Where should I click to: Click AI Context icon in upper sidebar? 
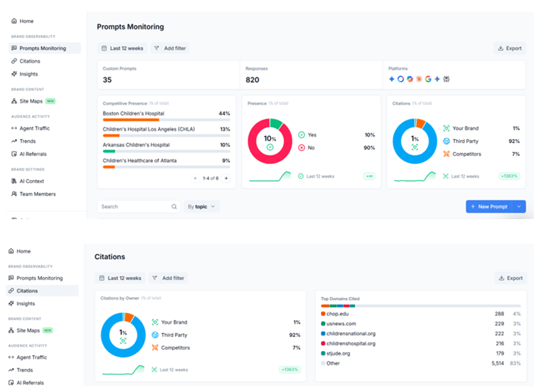point(14,181)
